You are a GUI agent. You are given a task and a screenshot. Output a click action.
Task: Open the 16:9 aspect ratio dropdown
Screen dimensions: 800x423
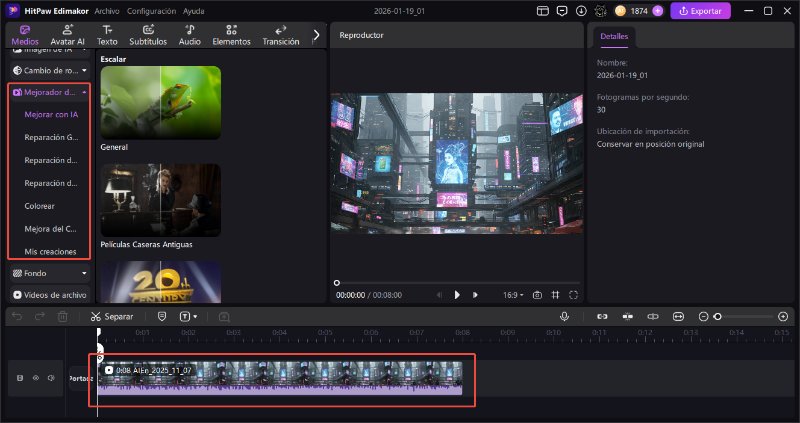(x=513, y=295)
